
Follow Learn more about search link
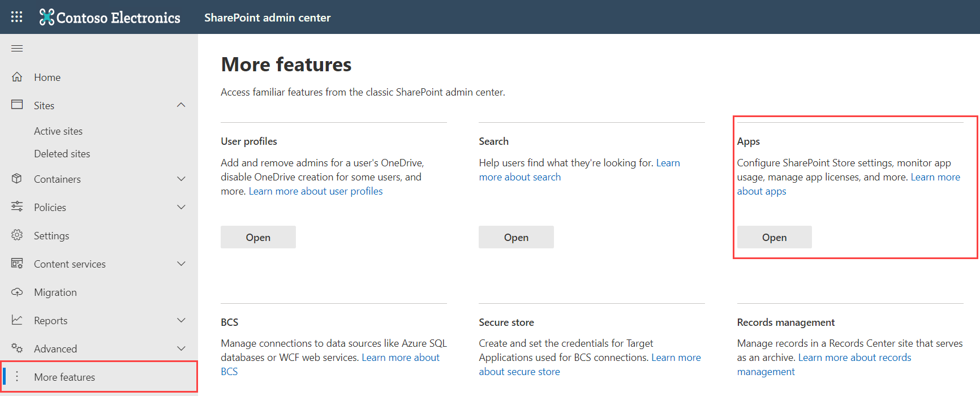[x=520, y=177]
